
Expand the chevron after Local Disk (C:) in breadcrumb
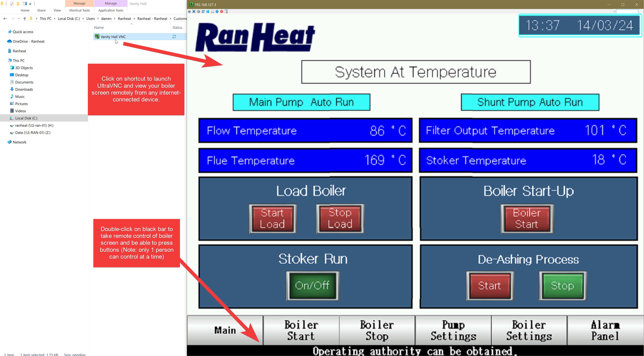pos(83,19)
